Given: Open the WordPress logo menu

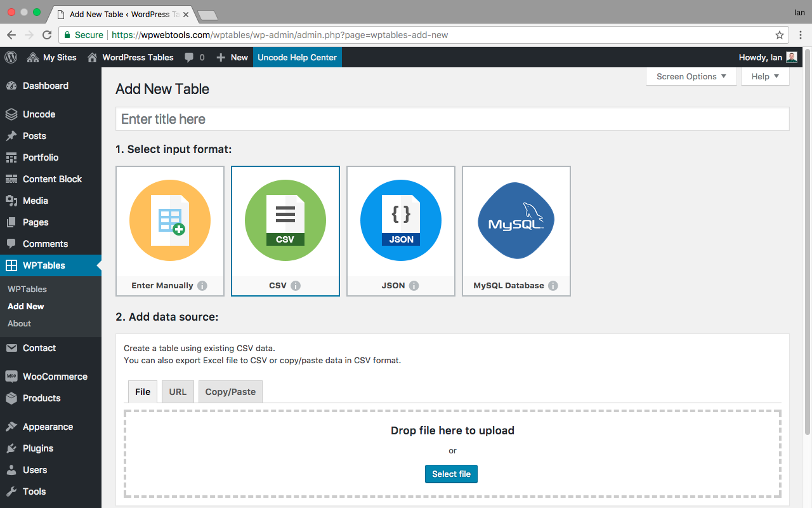Looking at the screenshot, I should (11, 57).
